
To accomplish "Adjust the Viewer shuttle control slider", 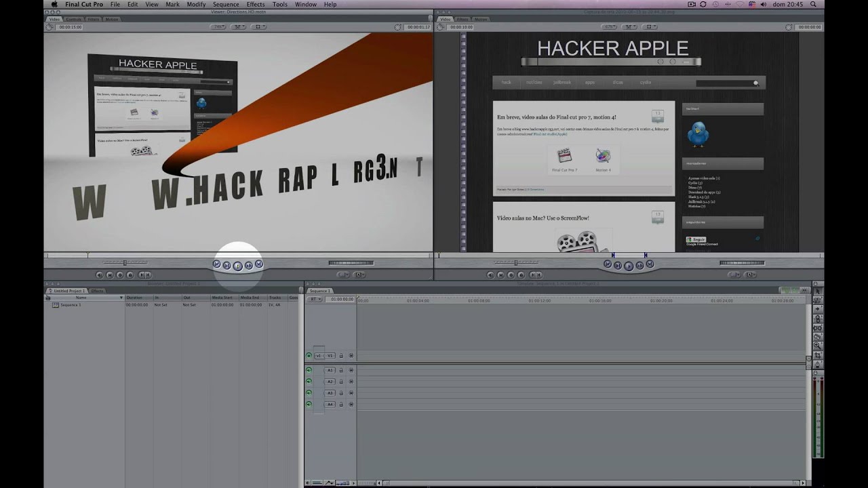I will [x=125, y=262].
